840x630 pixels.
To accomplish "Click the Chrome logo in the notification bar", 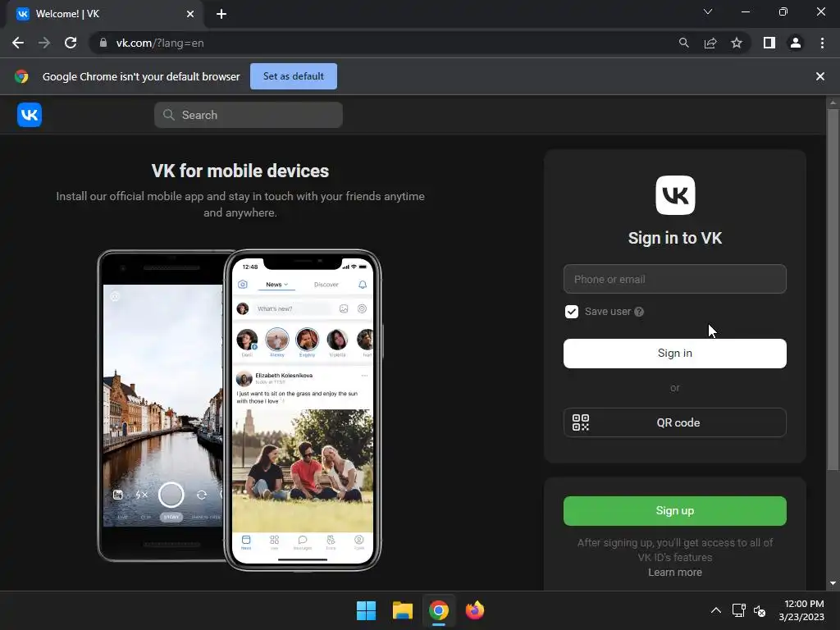I will [x=21, y=76].
